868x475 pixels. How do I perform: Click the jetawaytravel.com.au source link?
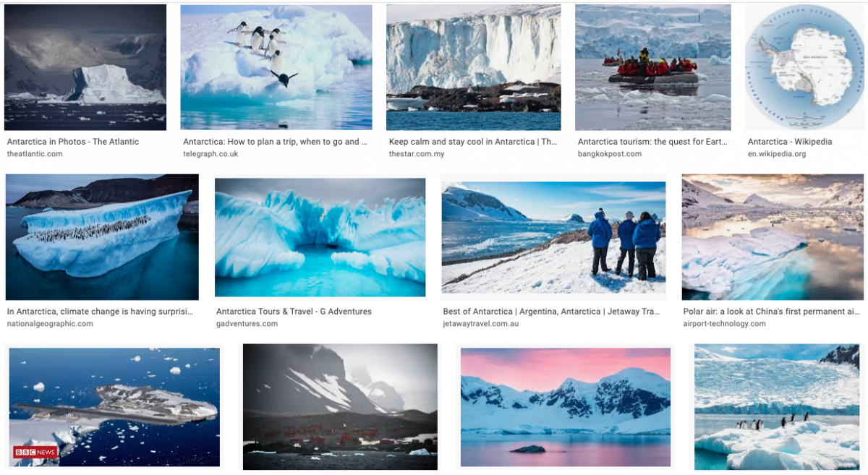(x=481, y=324)
